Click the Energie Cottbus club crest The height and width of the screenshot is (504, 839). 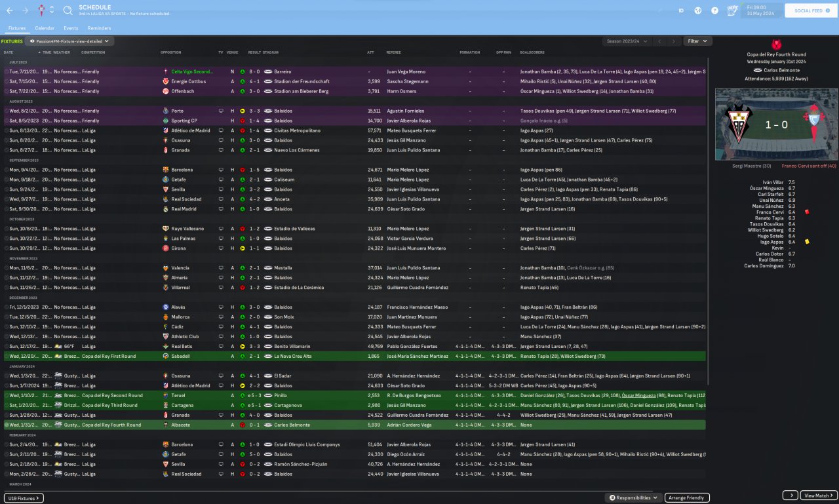tap(165, 81)
